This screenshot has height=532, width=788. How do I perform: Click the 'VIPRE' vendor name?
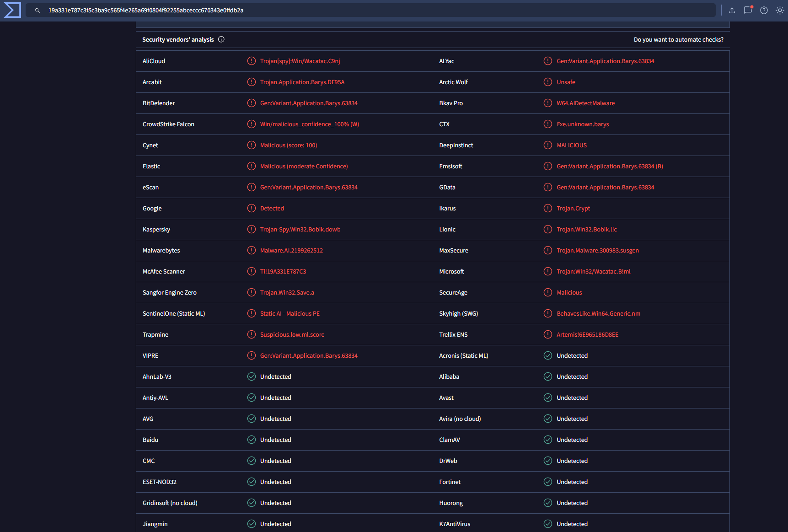point(150,355)
